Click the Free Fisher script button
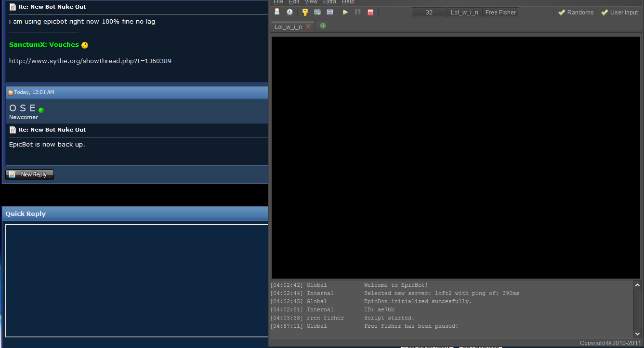Viewport: 644px width, 348px height. pos(500,13)
